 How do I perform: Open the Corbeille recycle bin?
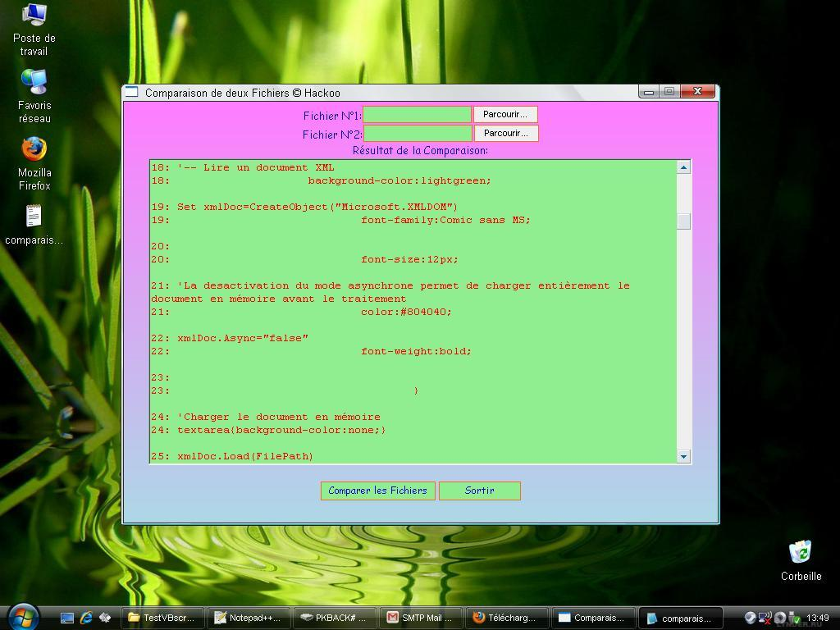(x=800, y=552)
